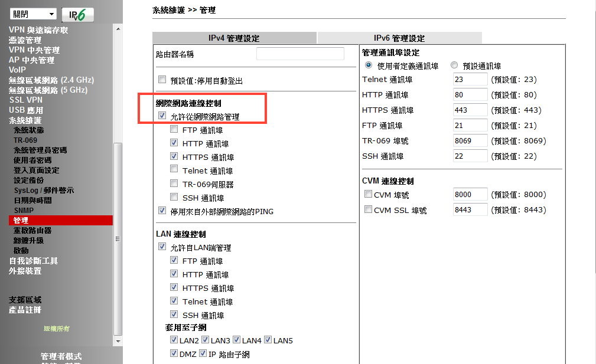This screenshot has width=596, height=364.
Task: Expand 無線區域網路 (5 GHz) sidebar menu
Action: pyautogui.click(x=48, y=90)
